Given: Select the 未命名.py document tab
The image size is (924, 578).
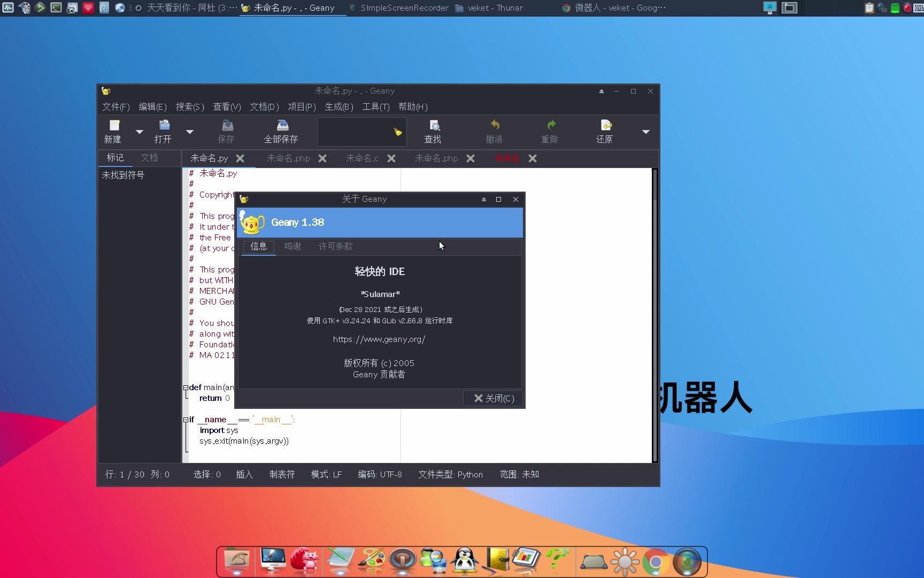Looking at the screenshot, I should coord(209,158).
